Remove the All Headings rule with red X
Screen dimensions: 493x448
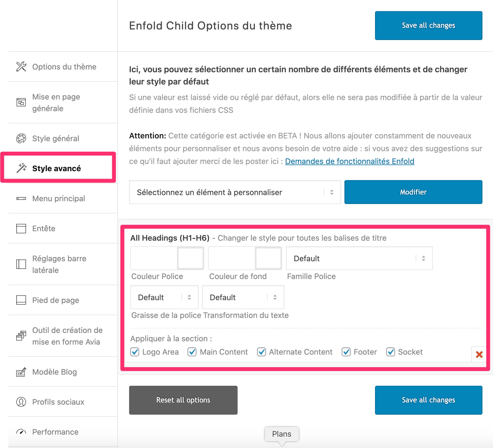[479, 354]
